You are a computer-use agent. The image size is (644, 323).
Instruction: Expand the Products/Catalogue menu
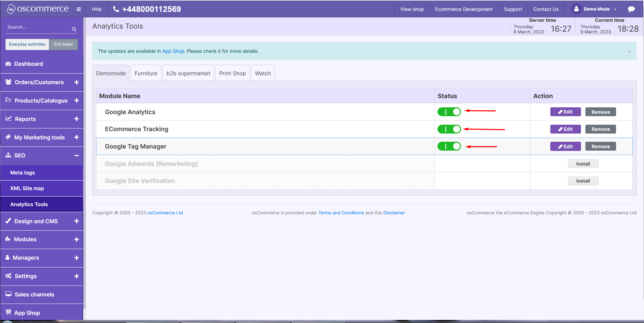pos(76,101)
